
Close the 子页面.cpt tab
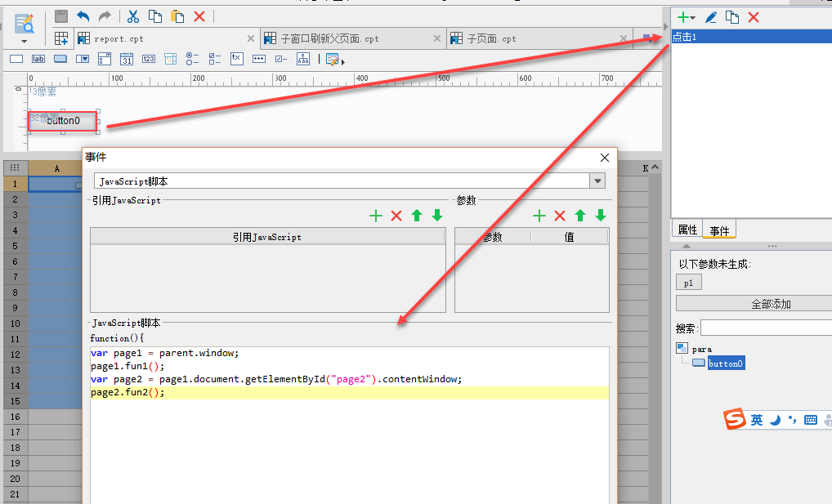(x=624, y=38)
